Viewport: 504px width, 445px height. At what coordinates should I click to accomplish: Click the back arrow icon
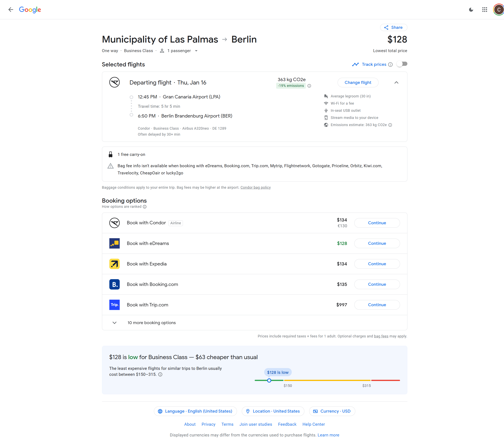click(x=11, y=10)
